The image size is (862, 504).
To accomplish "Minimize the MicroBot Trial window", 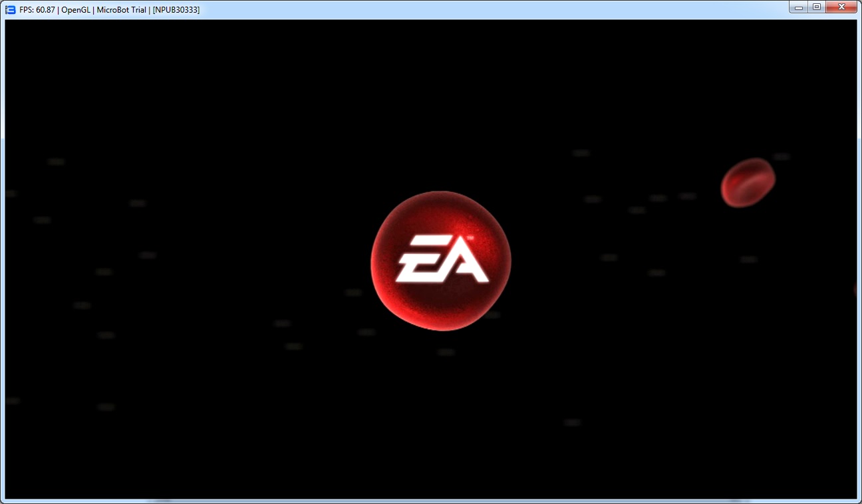I will [798, 7].
